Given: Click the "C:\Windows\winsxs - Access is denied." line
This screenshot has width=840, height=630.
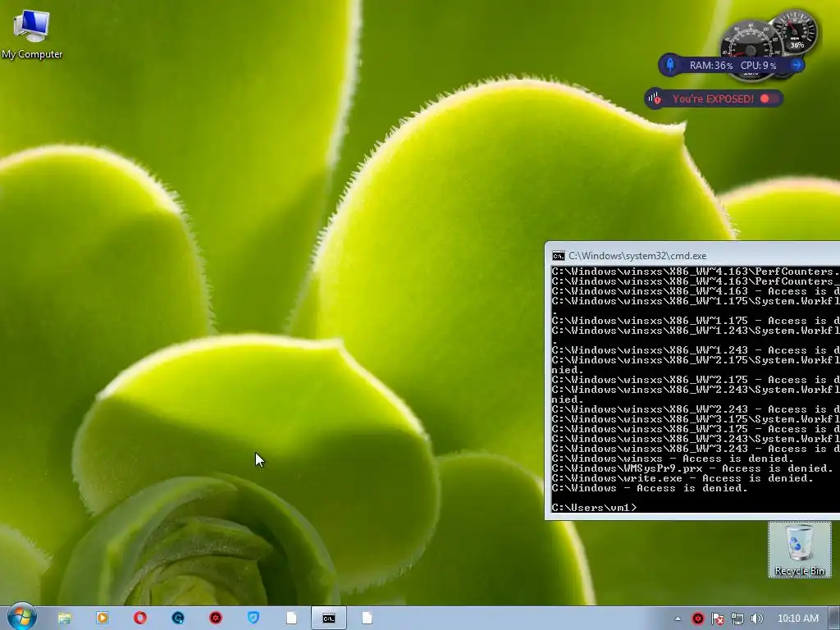Looking at the screenshot, I should (673, 459).
